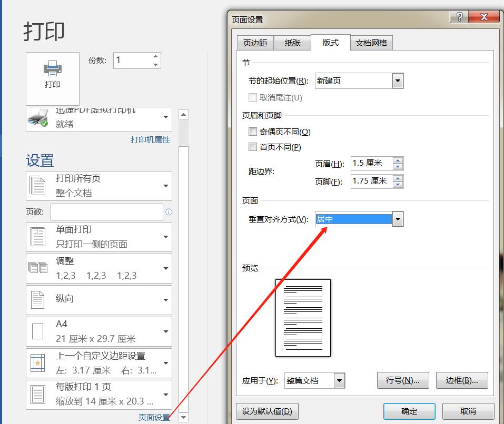Increase copies with the stepper up arrow

[x=155, y=56]
